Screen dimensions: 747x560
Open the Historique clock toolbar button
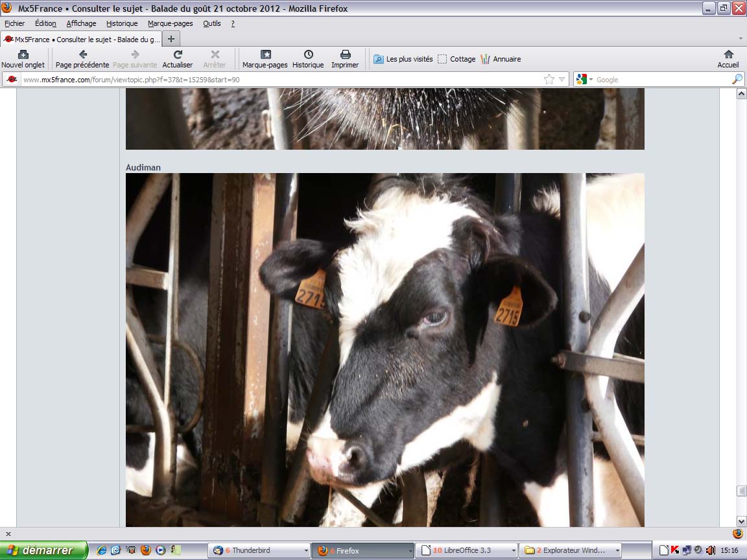pos(308,60)
